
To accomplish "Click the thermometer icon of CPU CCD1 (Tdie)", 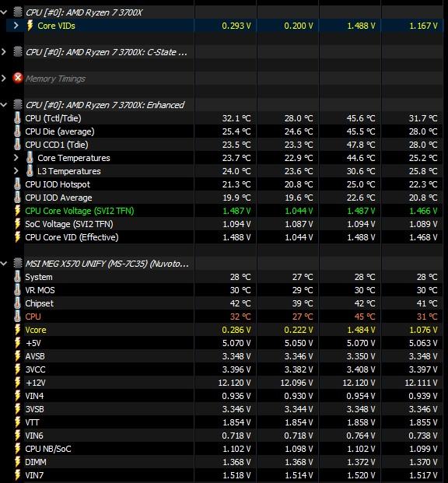I will pos(18,145).
